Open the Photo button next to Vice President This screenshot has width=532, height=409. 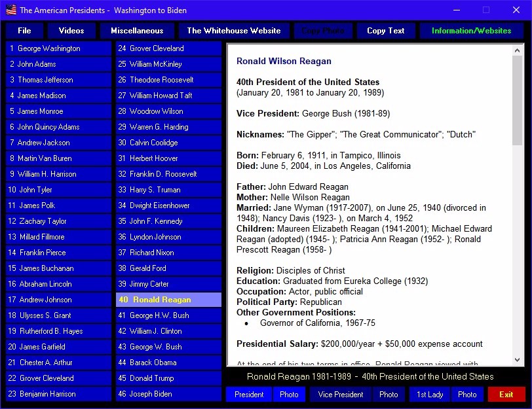pos(389,395)
